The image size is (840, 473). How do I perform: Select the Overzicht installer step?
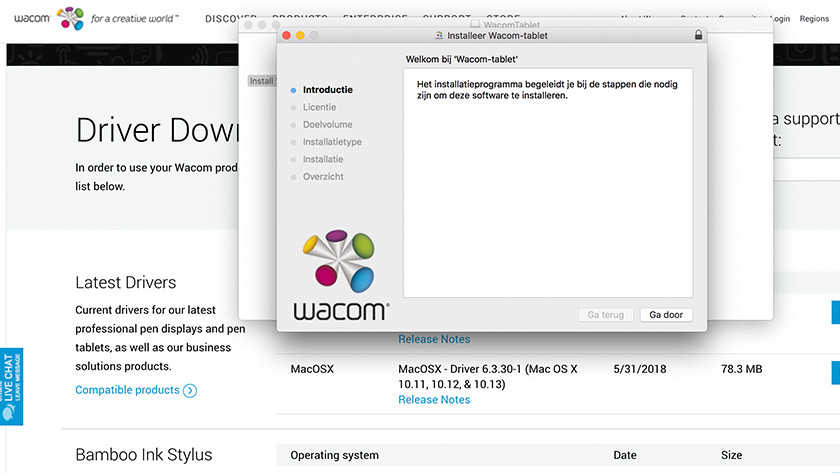click(x=323, y=176)
